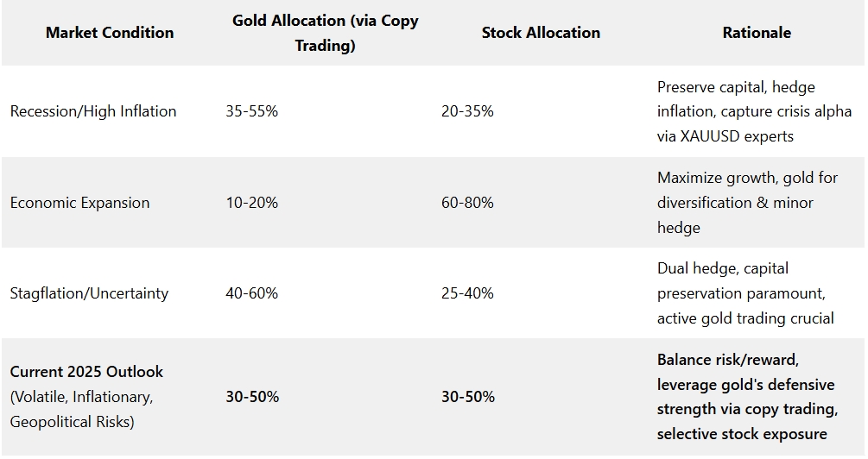The image size is (868, 459).
Task: Click the 60-80% stock allocation cell
Action: coord(467,203)
